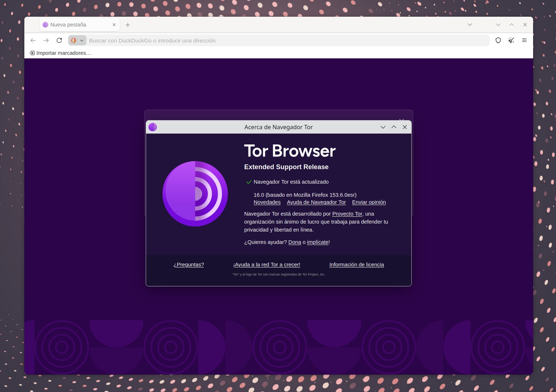Screen dimensions: 556x392
Task: Close the Acerca de Navegador Tor dialog
Action: (405, 127)
